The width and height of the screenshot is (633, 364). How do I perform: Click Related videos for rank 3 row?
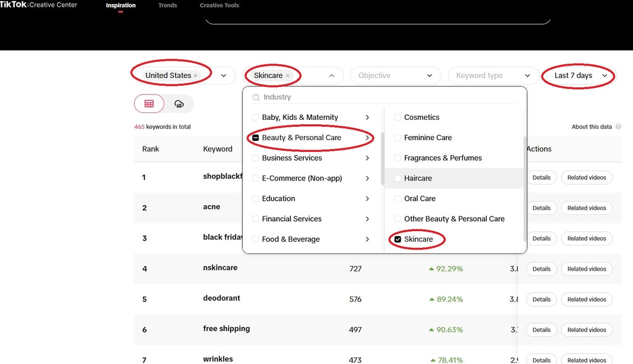tap(587, 239)
